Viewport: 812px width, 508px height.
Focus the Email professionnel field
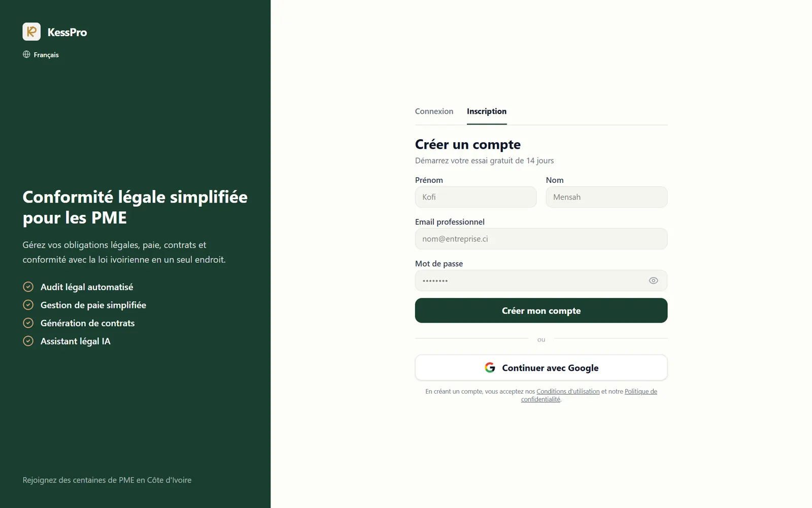pos(541,239)
